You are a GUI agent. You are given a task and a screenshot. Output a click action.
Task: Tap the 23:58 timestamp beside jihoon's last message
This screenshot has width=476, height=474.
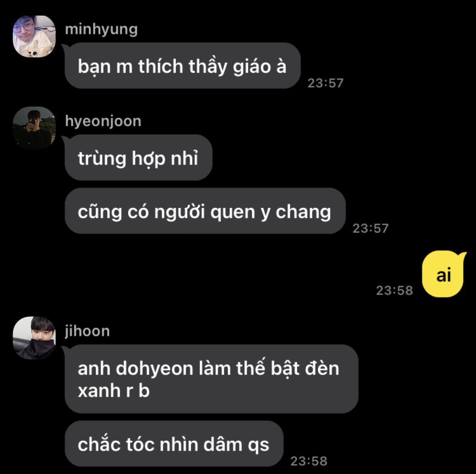309,461
